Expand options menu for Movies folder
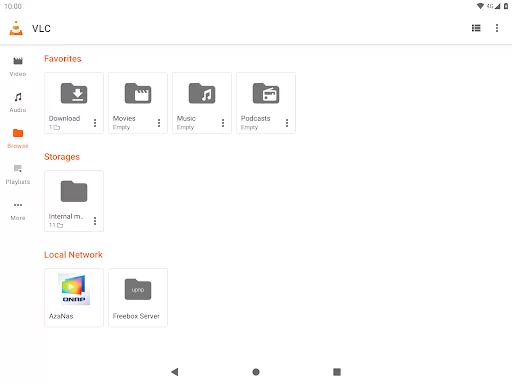This screenshot has width=512, height=384. 159,123
